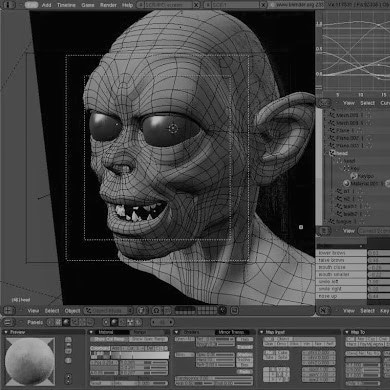390x390 pixels.
Task: Select Flat mapping in Map Input
Action: point(269,352)
